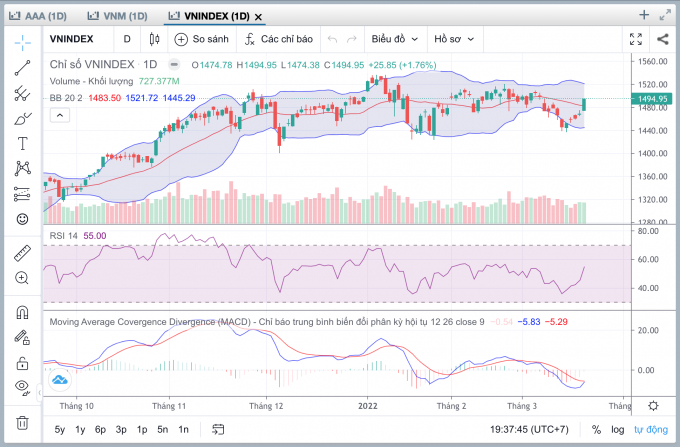Switch to the VNM (1D) tab

click(117, 16)
